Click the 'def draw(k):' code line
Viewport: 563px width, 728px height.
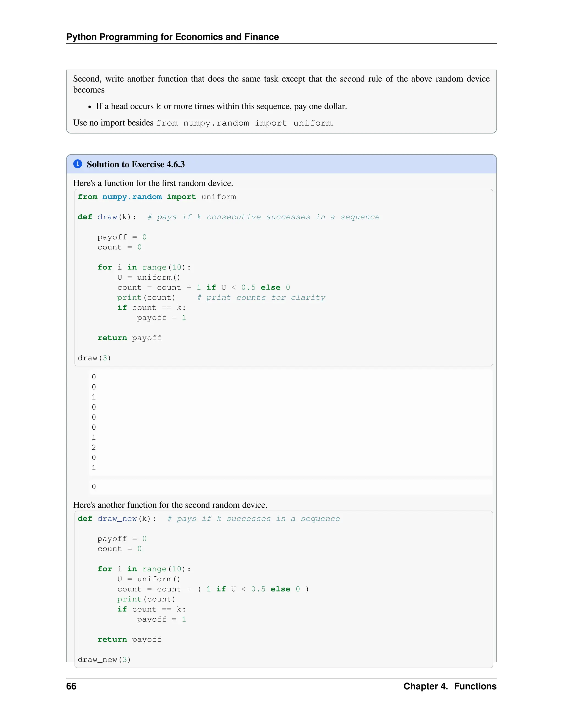[x=107, y=217]
